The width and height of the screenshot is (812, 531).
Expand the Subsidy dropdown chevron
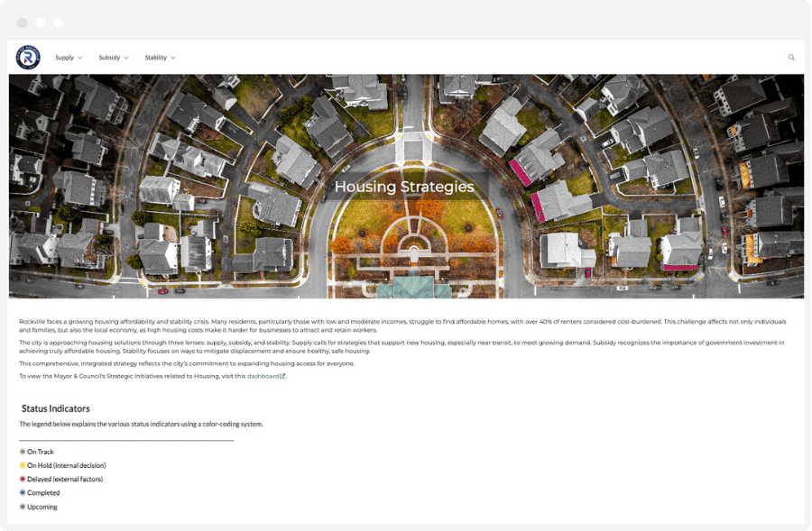coord(128,57)
